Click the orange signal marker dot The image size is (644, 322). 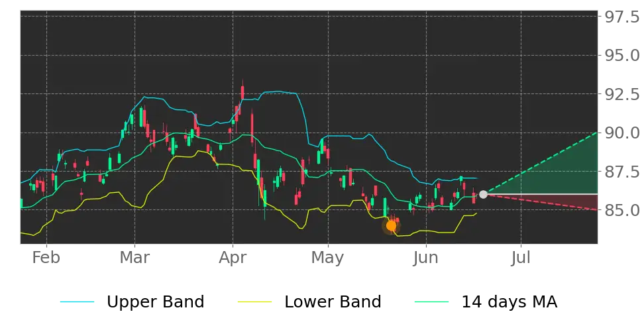point(392,225)
